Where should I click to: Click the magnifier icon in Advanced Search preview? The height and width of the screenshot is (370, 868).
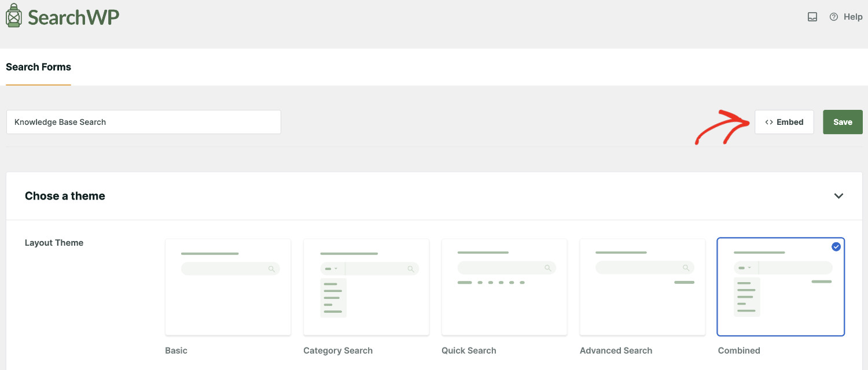685,267
